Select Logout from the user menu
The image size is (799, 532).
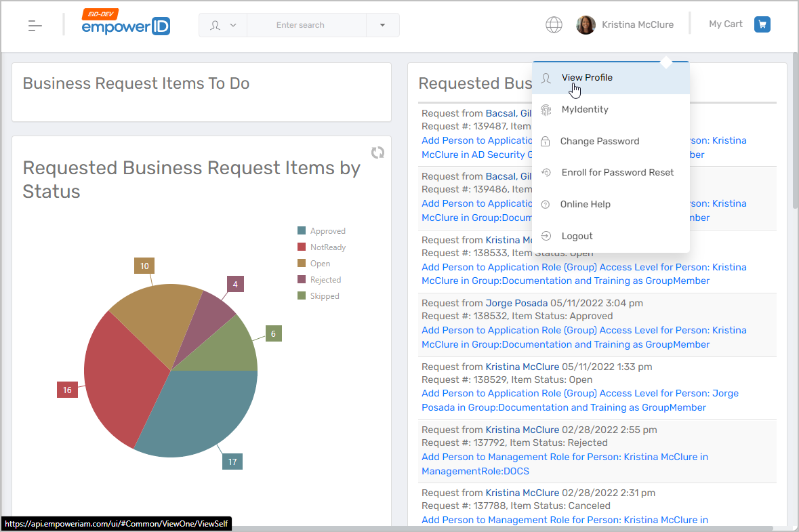577,237
